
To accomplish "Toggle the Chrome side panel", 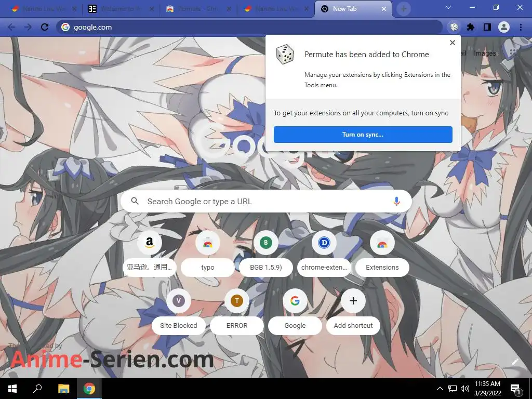I will click(x=487, y=27).
